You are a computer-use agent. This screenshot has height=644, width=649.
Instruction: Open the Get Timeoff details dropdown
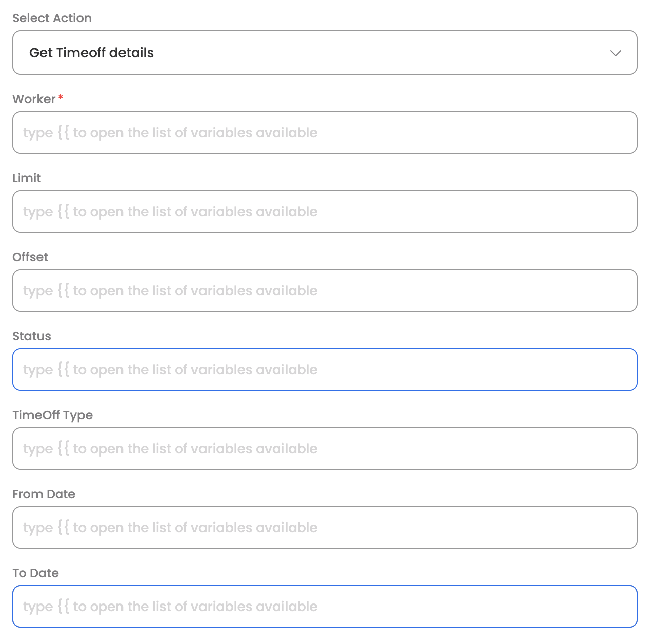coord(324,53)
